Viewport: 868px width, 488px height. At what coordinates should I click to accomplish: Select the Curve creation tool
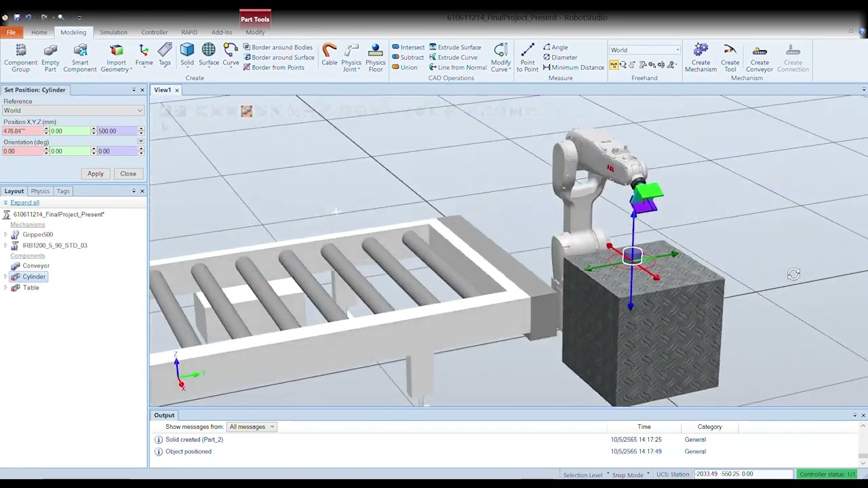[x=231, y=55]
